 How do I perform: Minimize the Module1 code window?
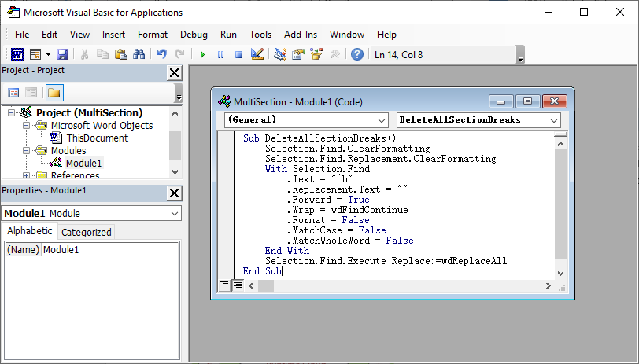pyautogui.click(x=500, y=101)
